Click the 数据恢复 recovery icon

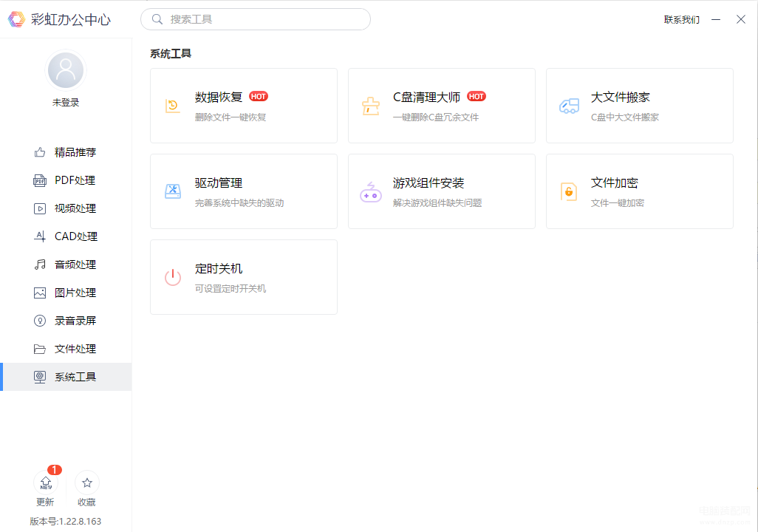point(173,106)
